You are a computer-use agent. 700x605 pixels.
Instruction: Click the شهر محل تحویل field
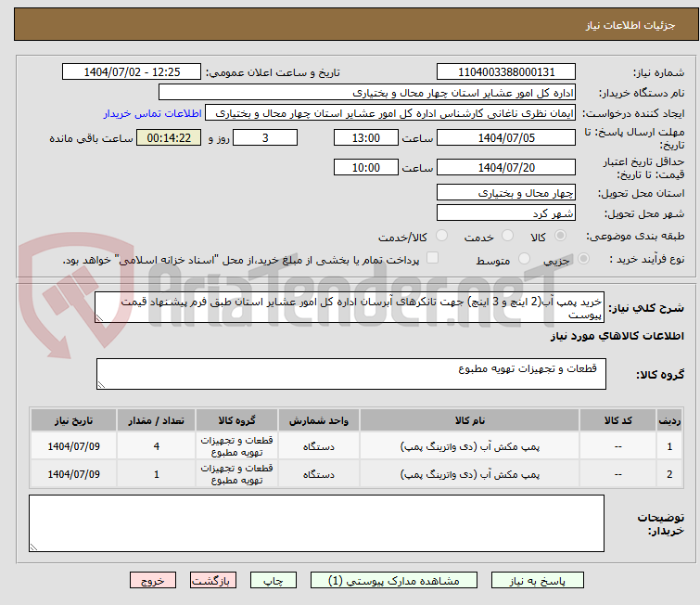point(506,213)
